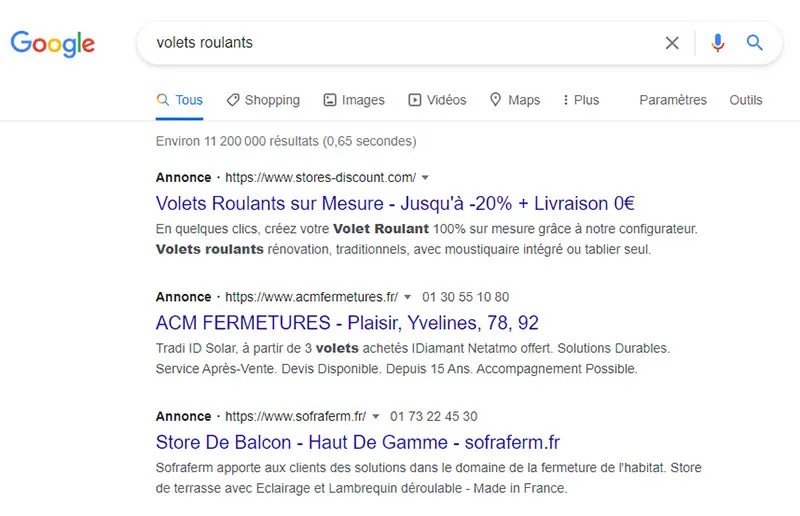This screenshot has height=516, width=800.
Task: Expand dropdown arrow next to acmfermetures.fr URL
Action: 407,297
